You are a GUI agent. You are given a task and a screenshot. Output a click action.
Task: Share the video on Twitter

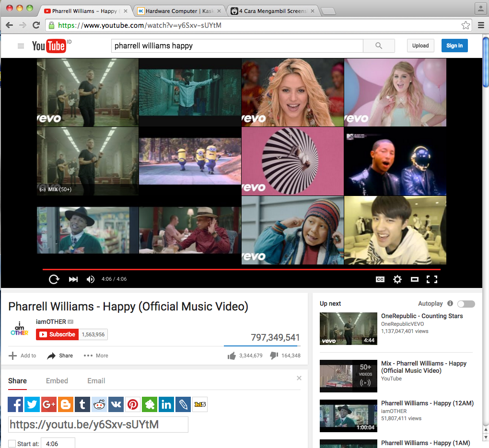coord(32,404)
